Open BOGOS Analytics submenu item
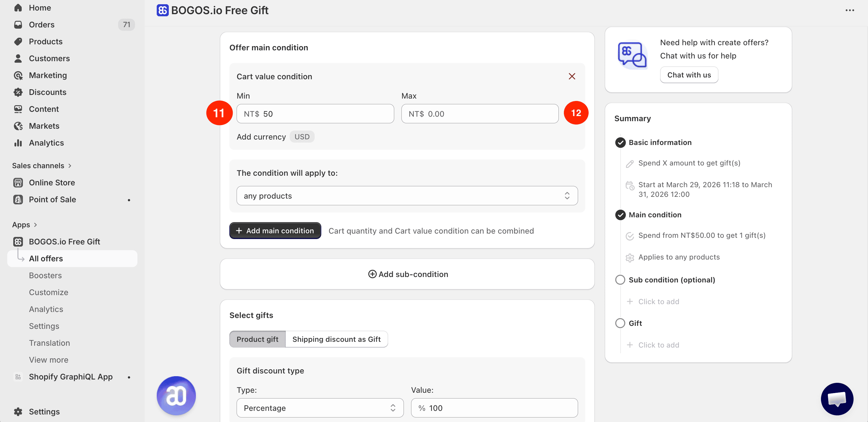Viewport: 868px width, 422px height. (46, 309)
